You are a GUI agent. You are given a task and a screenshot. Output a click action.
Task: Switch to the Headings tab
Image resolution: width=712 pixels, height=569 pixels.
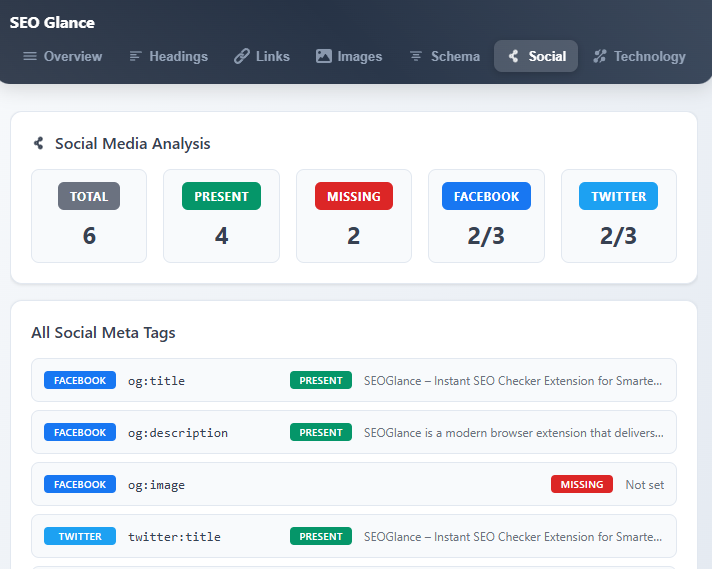(x=168, y=56)
